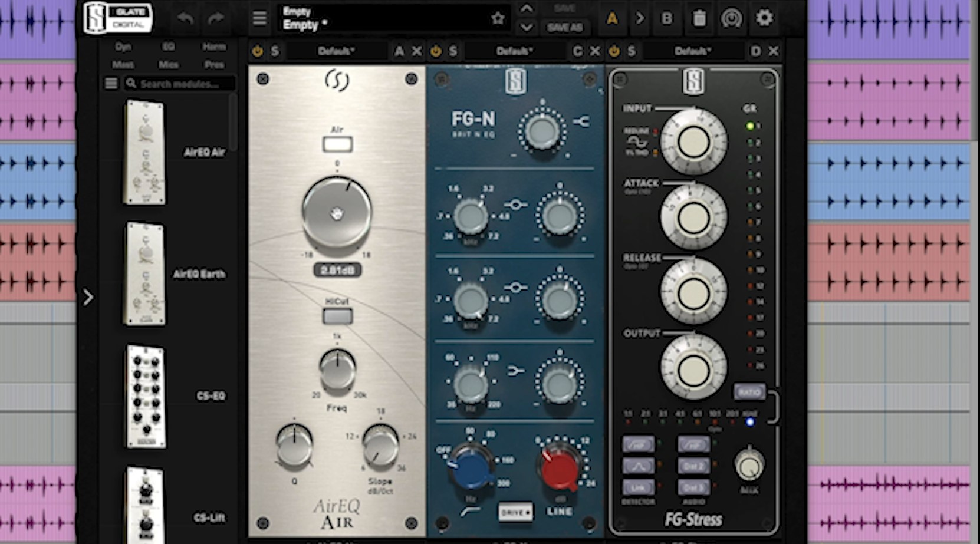The height and width of the screenshot is (544, 980).
Task: Select the EQ module category tab
Action: click(169, 47)
